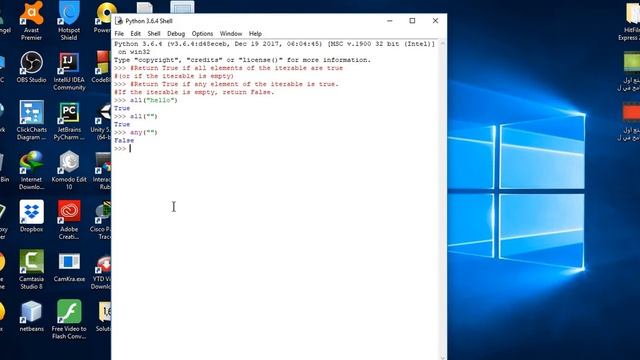Screen dimensions: 640x360
Task: Click the "#If the iterable is empty, return False." comment
Action: pos(194,92)
